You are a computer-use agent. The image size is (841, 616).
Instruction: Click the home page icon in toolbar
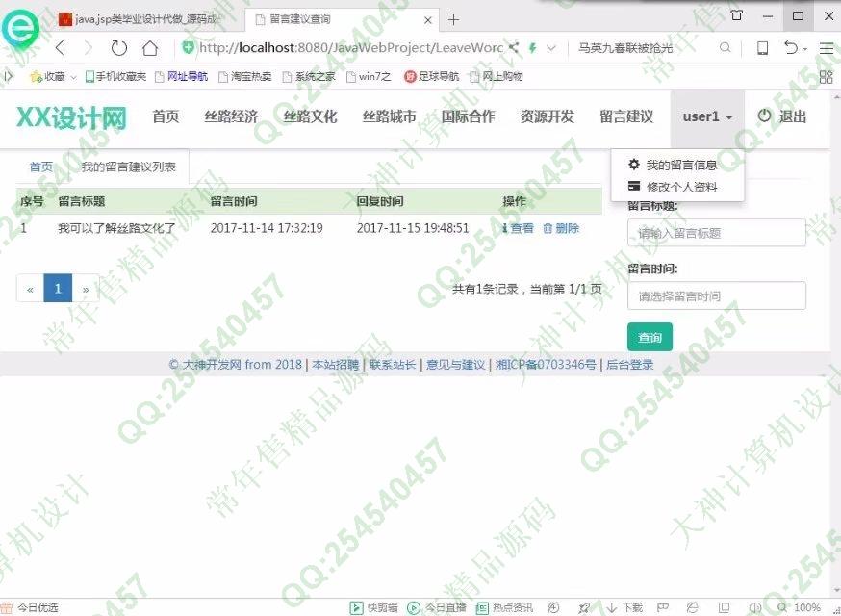150,48
